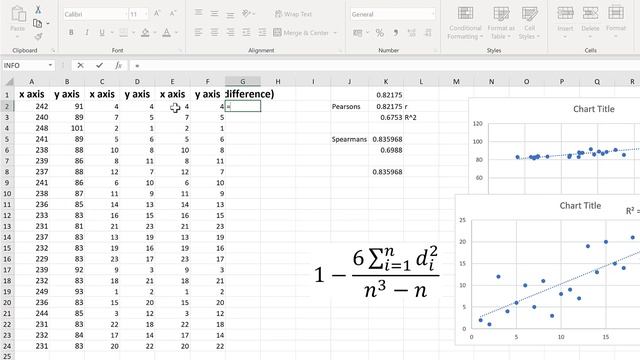Click the Increase Decimal icon
The height and width of the screenshot is (360, 640).
click(x=412, y=33)
